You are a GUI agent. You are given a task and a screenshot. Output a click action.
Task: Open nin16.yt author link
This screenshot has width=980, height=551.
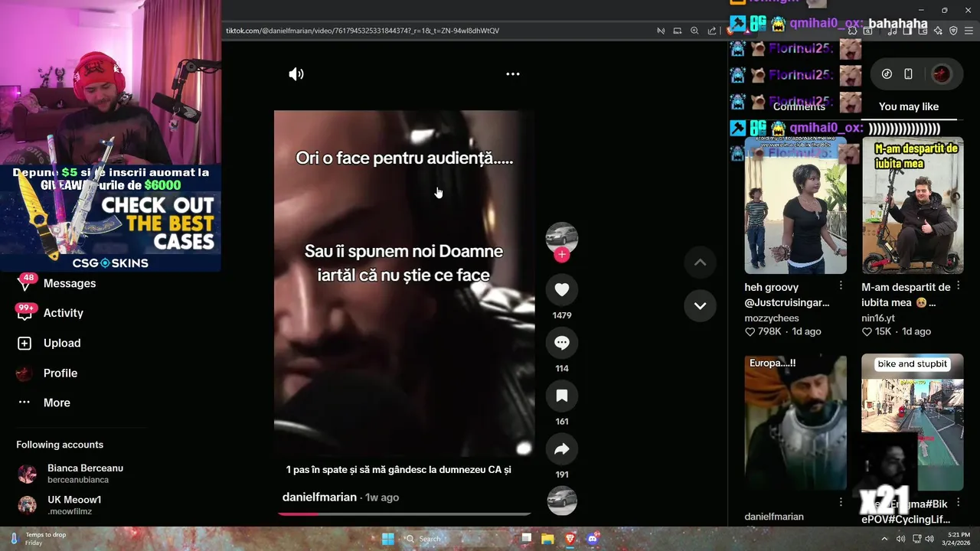pos(878,318)
